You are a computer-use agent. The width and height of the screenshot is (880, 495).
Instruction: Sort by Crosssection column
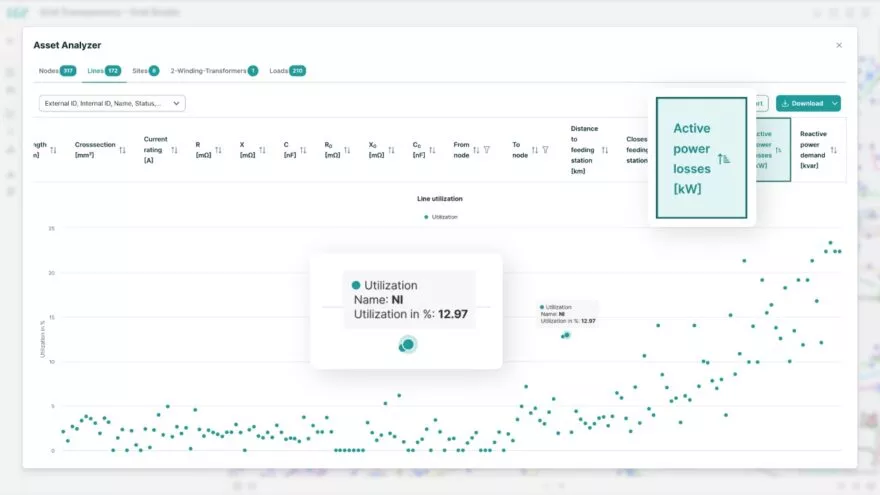[x=123, y=150]
